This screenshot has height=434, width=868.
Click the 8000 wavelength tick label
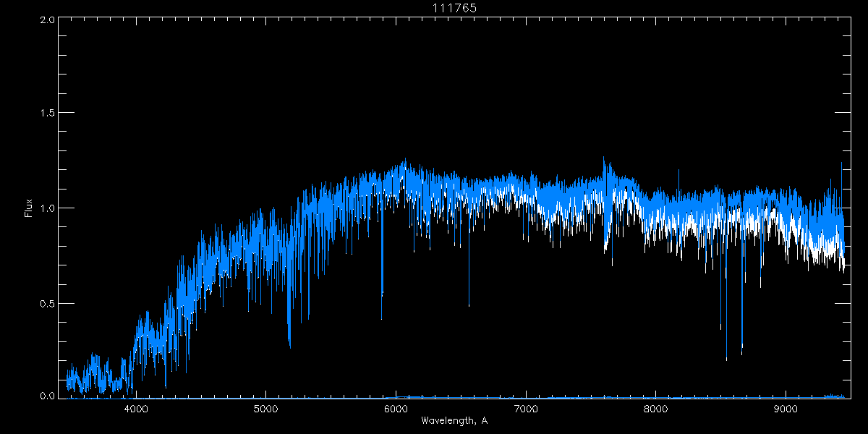pyautogui.click(x=655, y=408)
